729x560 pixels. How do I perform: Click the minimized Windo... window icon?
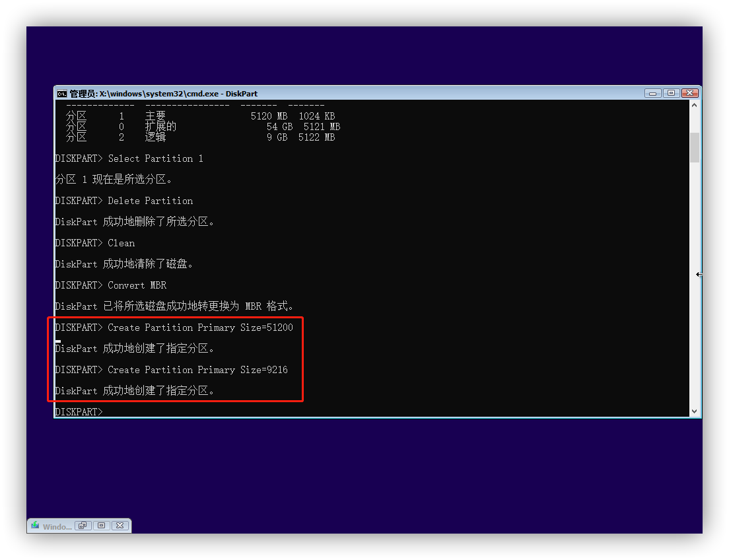[x=35, y=526]
